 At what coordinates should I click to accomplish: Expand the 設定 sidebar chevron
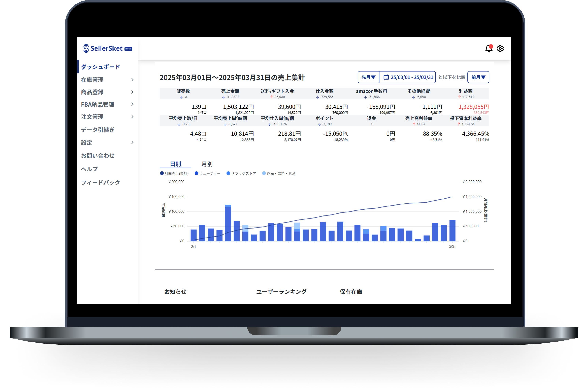tap(132, 143)
